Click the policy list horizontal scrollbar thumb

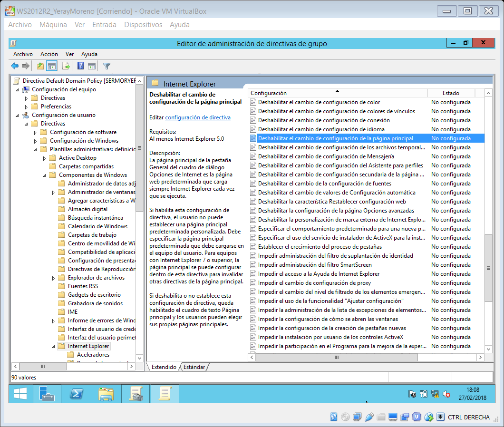click(x=337, y=357)
